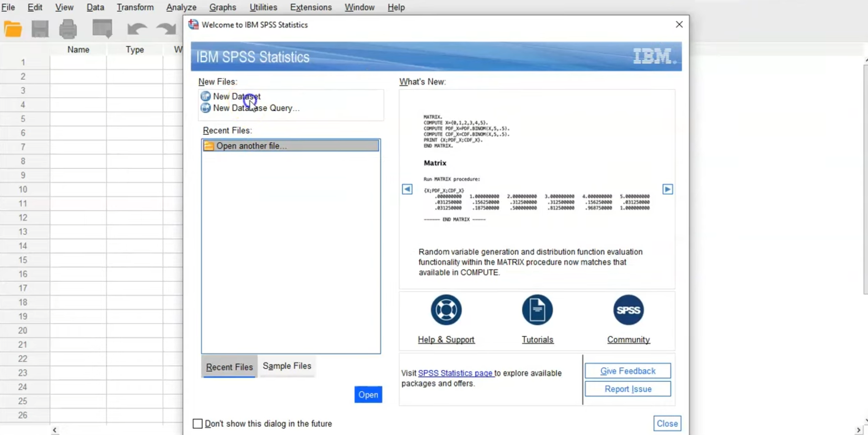Click the folder icon beside Open another file
868x435 pixels.
pyautogui.click(x=209, y=146)
